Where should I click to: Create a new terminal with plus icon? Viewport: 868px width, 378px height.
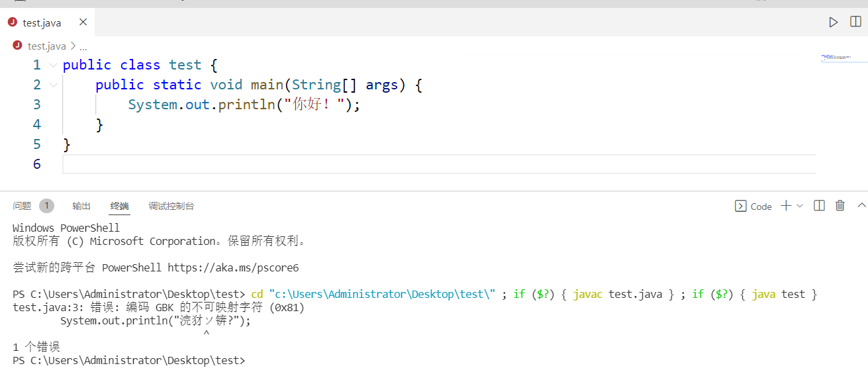[x=786, y=206]
